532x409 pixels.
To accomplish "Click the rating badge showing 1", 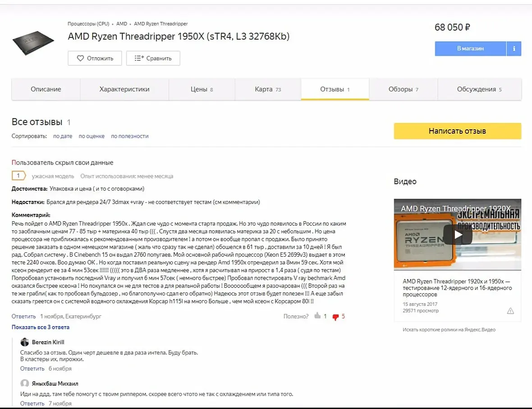I will 18,176.
